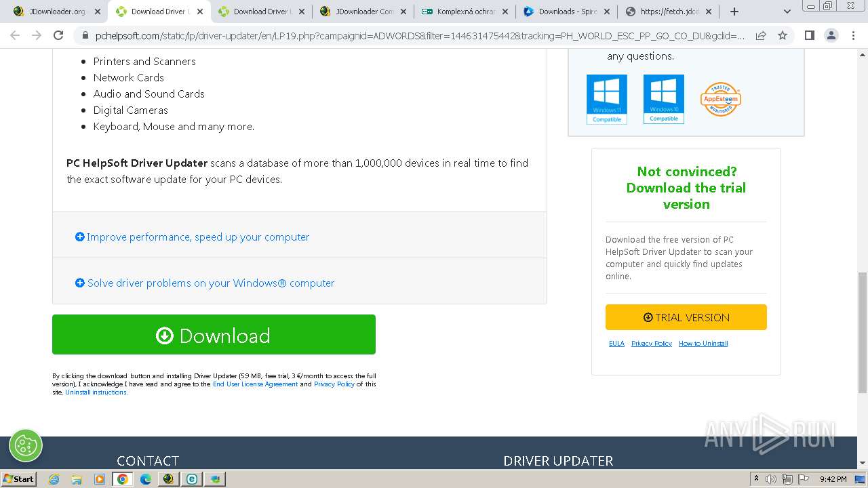Screen dimensions: 868x488
Task: Click the Windows 10 Compatible badge
Action: click(664, 100)
